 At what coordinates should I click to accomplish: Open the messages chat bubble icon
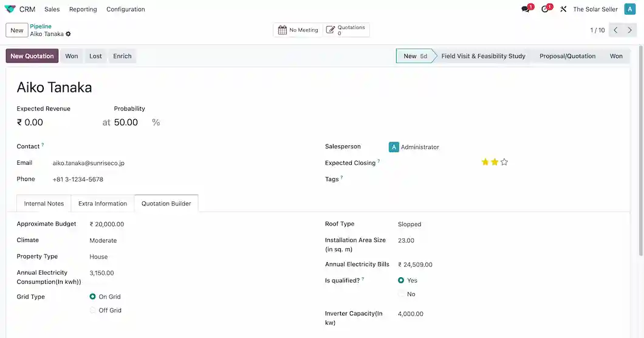coord(526,9)
